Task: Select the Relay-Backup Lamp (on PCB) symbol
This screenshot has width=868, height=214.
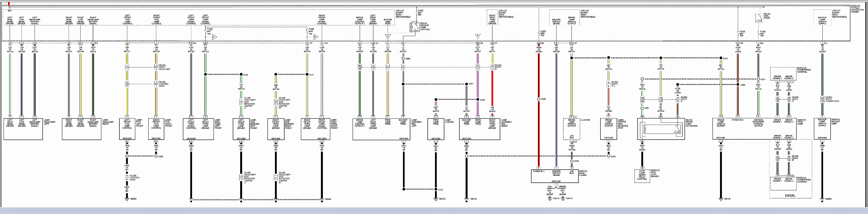Action: click(414, 27)
